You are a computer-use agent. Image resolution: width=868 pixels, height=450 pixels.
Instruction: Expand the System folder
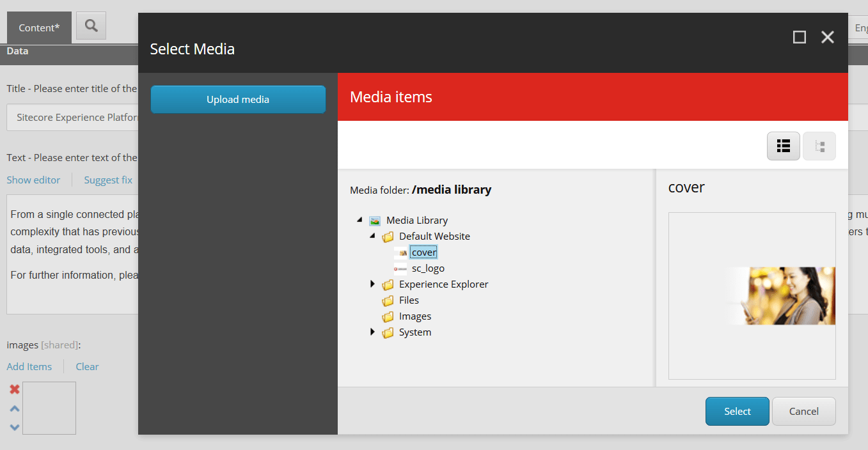pos(373,332)
